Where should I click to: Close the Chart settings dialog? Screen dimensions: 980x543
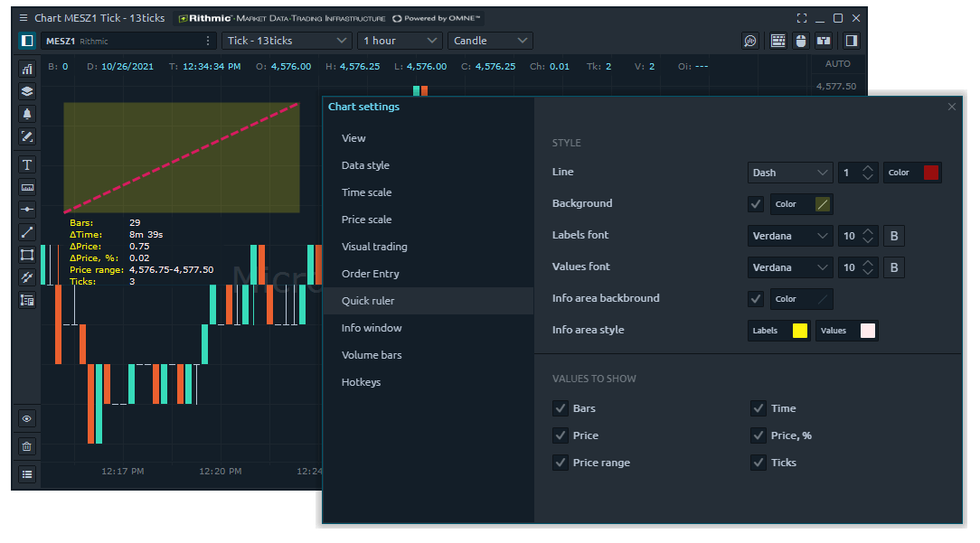[952, 107]
